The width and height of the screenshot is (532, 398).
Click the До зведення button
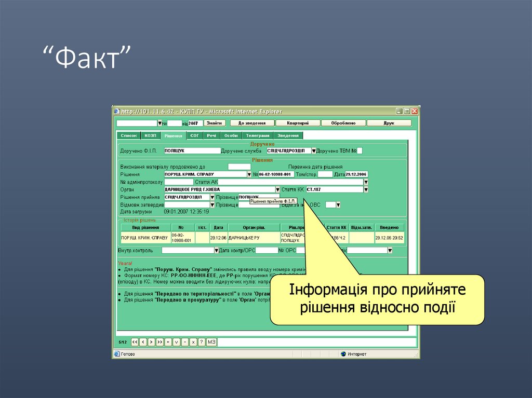pyautogui.click(x=252, y=123)
